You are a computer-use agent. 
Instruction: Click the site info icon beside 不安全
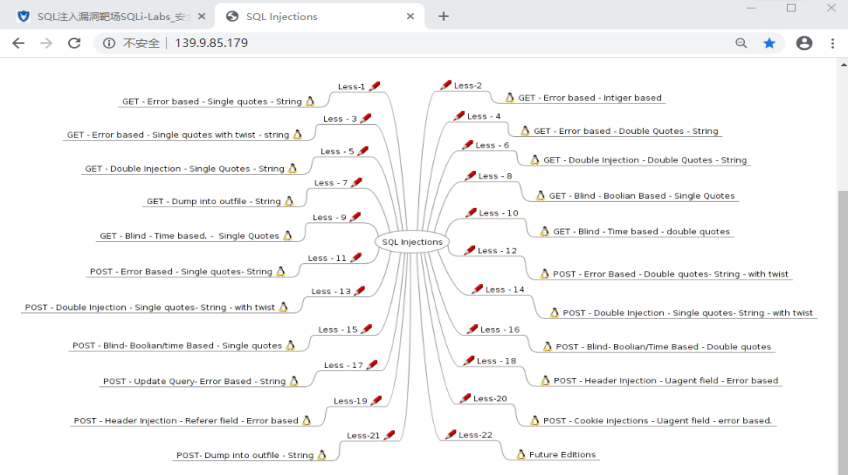(x=109, y=43)
